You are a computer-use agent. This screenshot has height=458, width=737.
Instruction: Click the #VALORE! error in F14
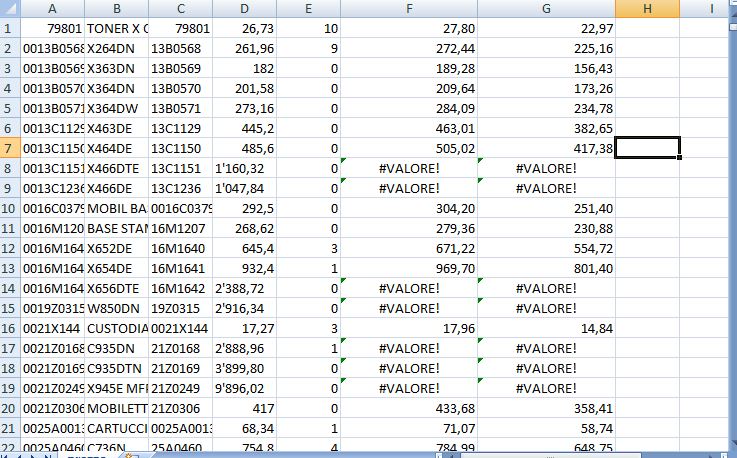click(x=409, y=288)
